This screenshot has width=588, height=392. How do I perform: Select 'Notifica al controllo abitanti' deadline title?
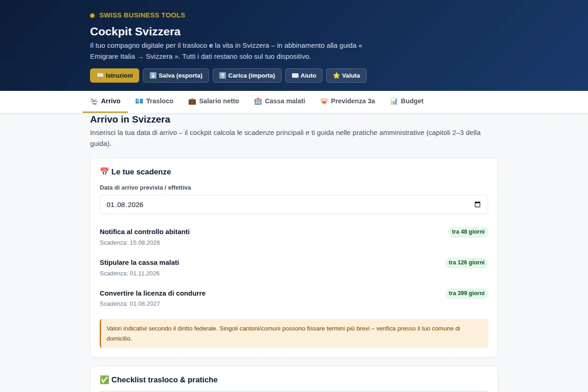tap(145, 232)
